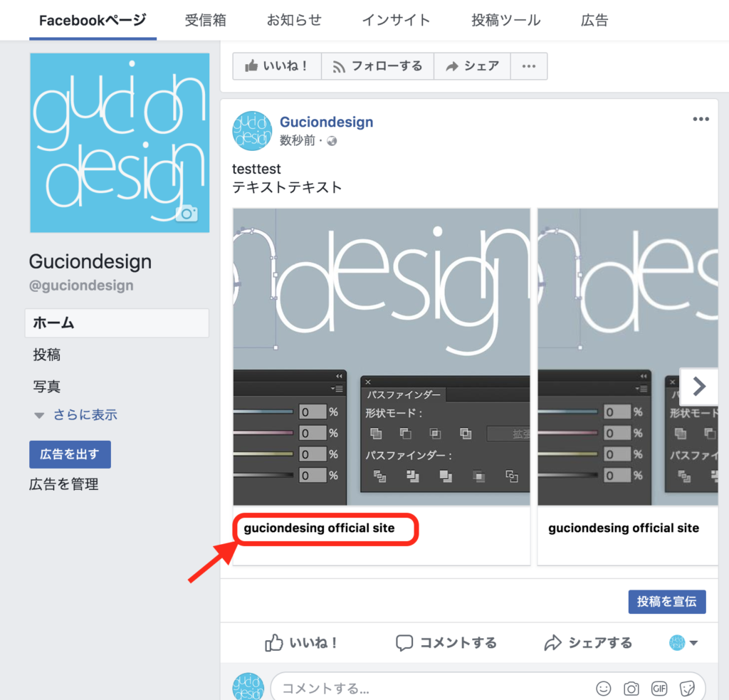Switch to the 受信箱 tab
This screenshot has width=729, height=700.
[x=205, y=20]
